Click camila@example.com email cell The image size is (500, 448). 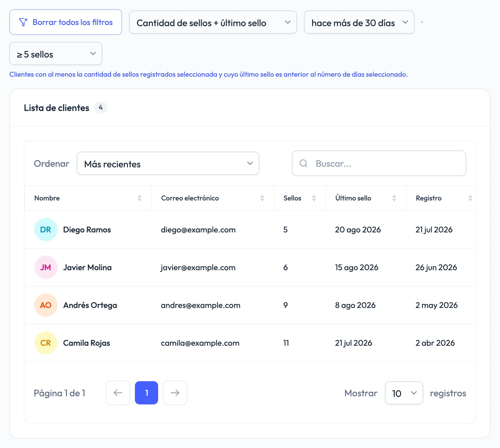(200, 343)
